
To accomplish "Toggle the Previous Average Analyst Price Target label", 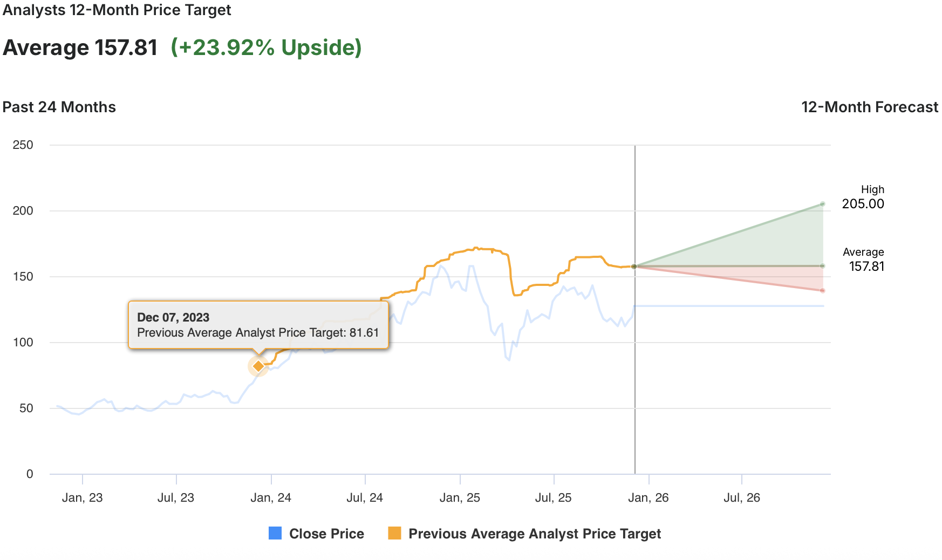I will (x=534, y=534).
